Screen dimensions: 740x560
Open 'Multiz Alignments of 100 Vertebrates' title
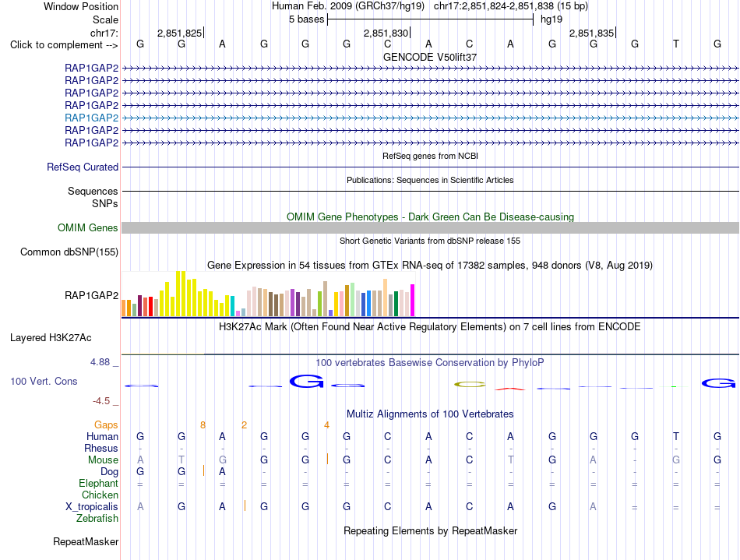tap(430, 414)
